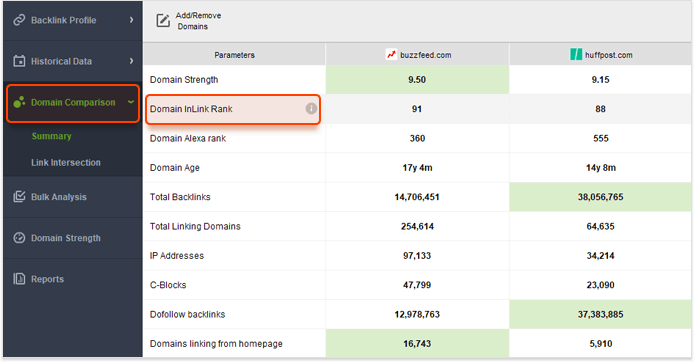This screenshot has height=362, width=694.
Task: Select the C-Blocks row label
Action: coord(168,285)
